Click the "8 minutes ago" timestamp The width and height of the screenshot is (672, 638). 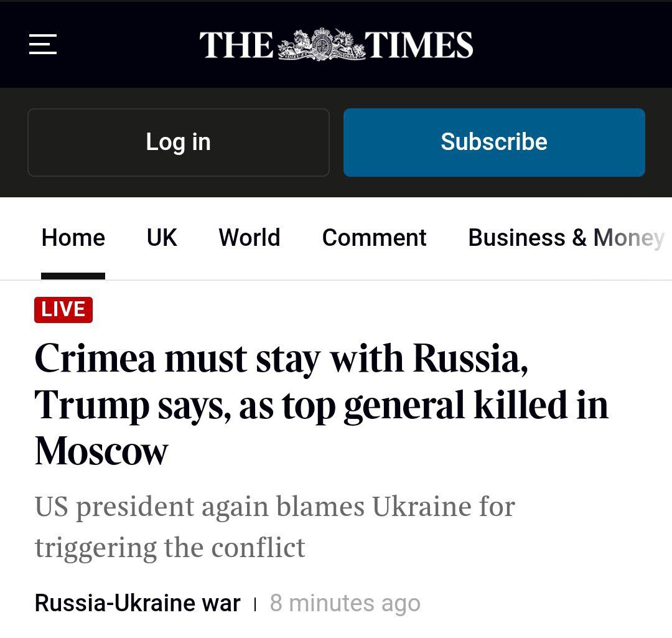pos(345,603)
